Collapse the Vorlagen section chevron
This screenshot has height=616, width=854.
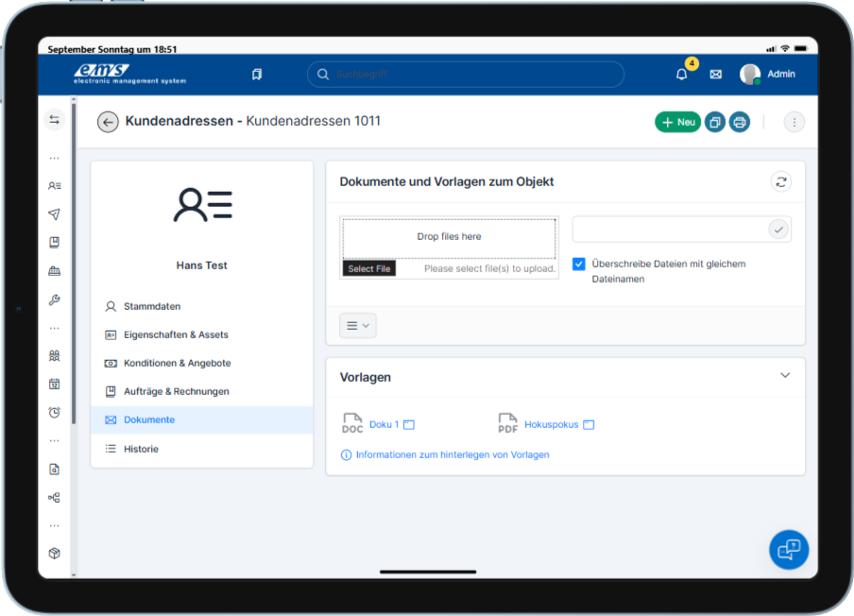pyautogui.click(x=784, y=375)
